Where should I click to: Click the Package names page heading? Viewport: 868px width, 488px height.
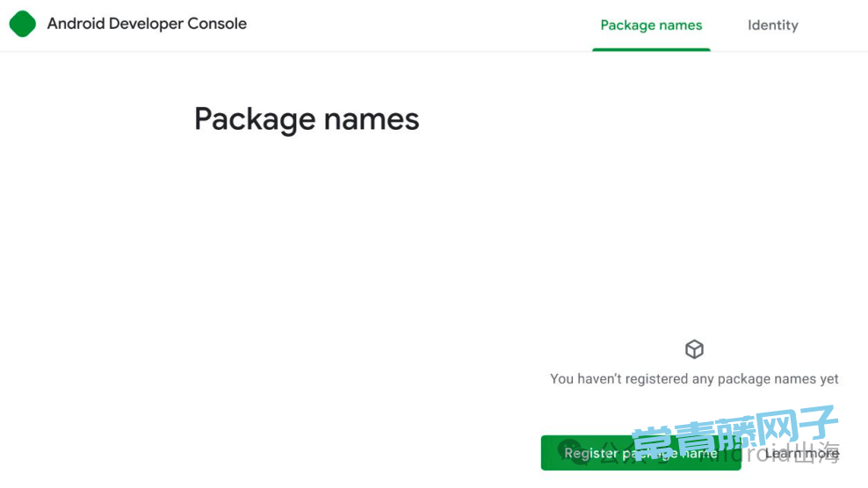coord(307,119)
